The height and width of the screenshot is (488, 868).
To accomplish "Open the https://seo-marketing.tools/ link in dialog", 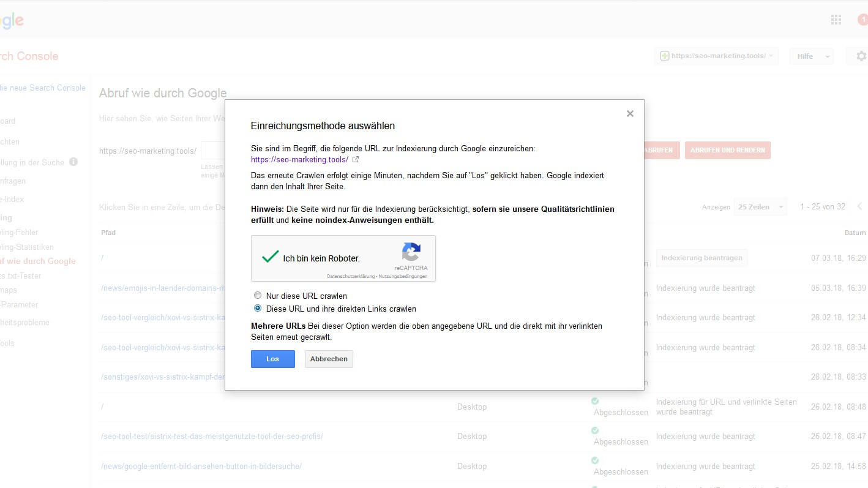I will 299,160.
